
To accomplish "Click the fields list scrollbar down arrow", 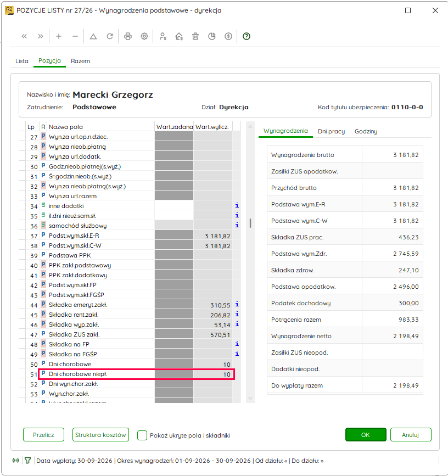I will [x=250, y=399].
